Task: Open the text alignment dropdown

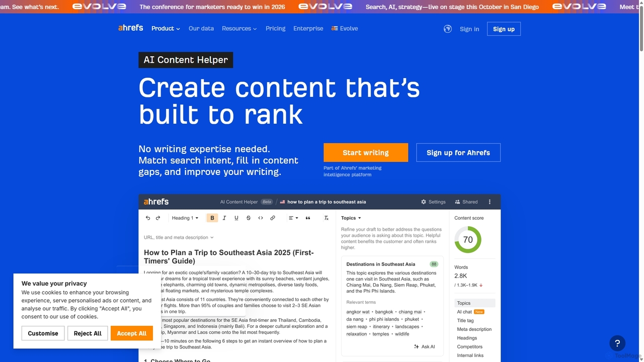Action: 293,218
